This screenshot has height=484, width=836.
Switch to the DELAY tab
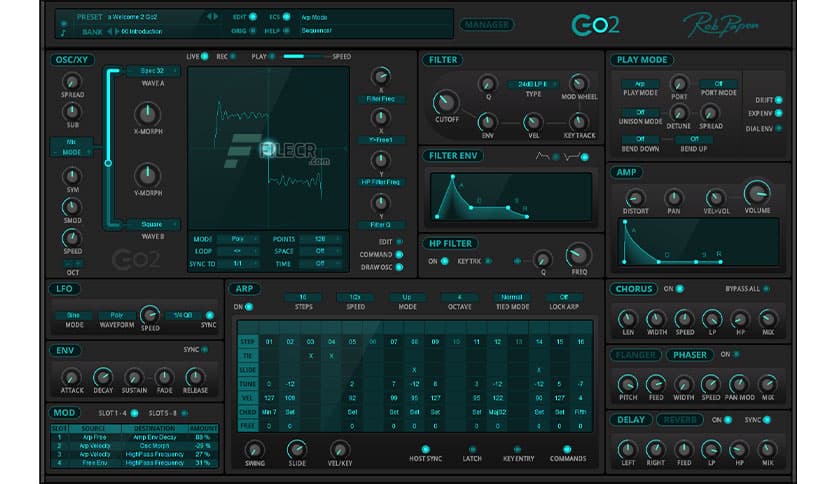[631, 420]
